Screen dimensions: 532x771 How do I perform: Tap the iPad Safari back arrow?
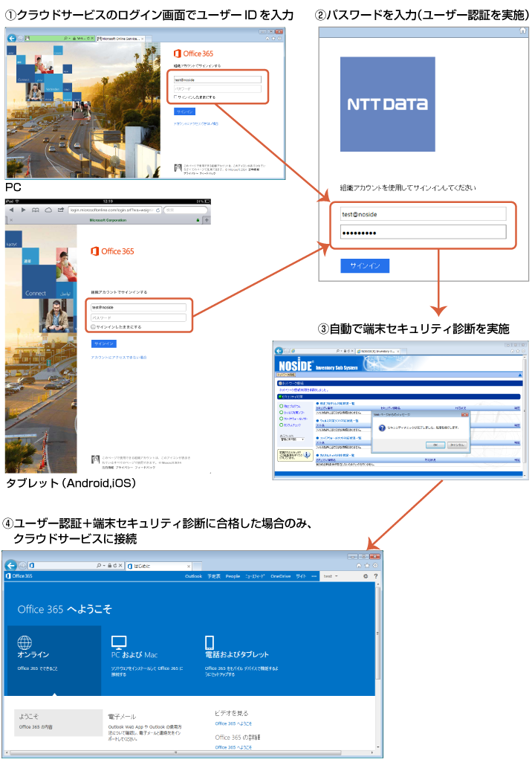point(12,210)
